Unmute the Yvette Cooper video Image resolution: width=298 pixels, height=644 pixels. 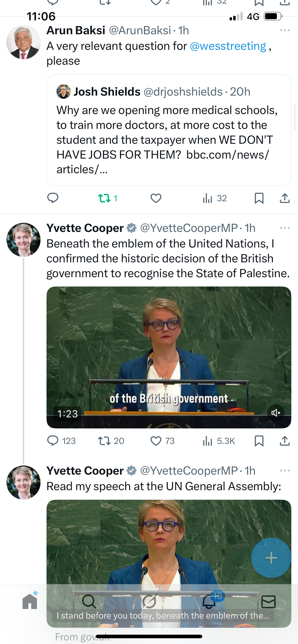(x=275, y=413)
